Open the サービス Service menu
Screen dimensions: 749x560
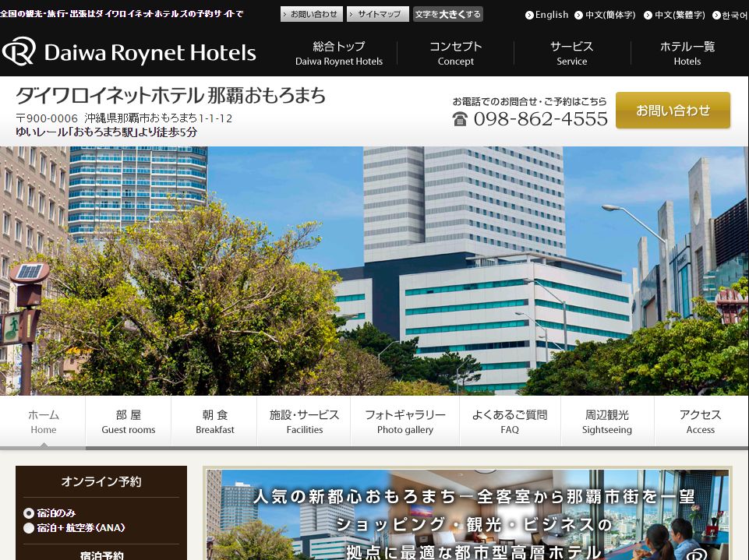[572, 53]
